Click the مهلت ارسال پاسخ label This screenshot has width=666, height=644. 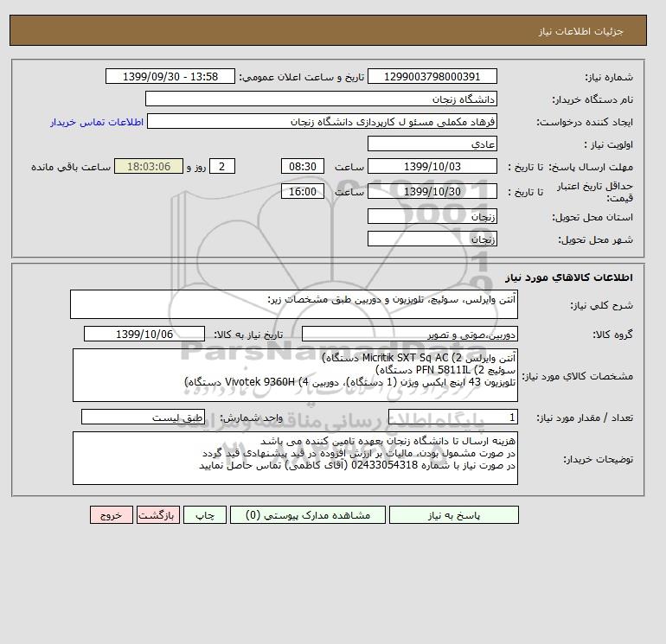(591, 167)
